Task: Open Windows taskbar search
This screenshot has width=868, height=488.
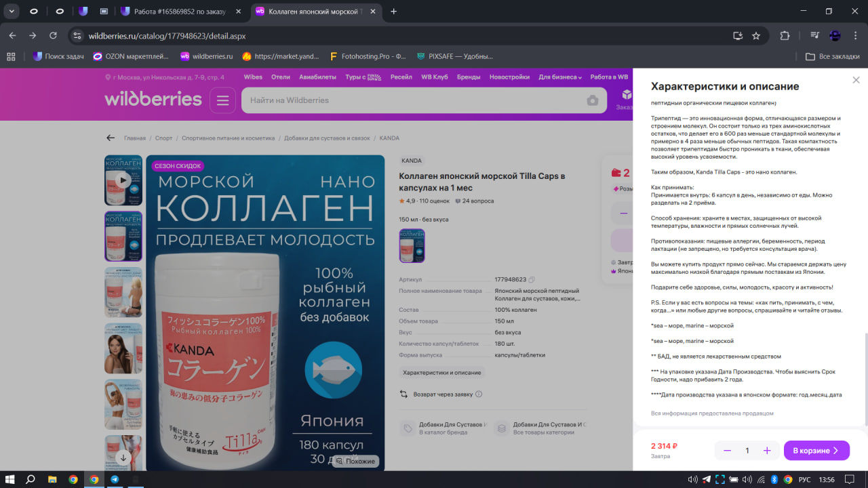Action: pos(31,479)
